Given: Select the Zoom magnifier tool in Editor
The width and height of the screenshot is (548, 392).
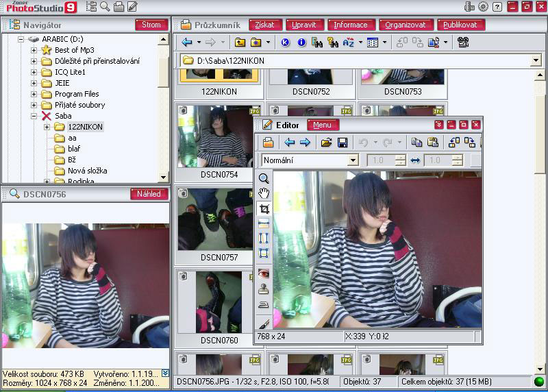Looking at the screenshot, I should 264,179.
